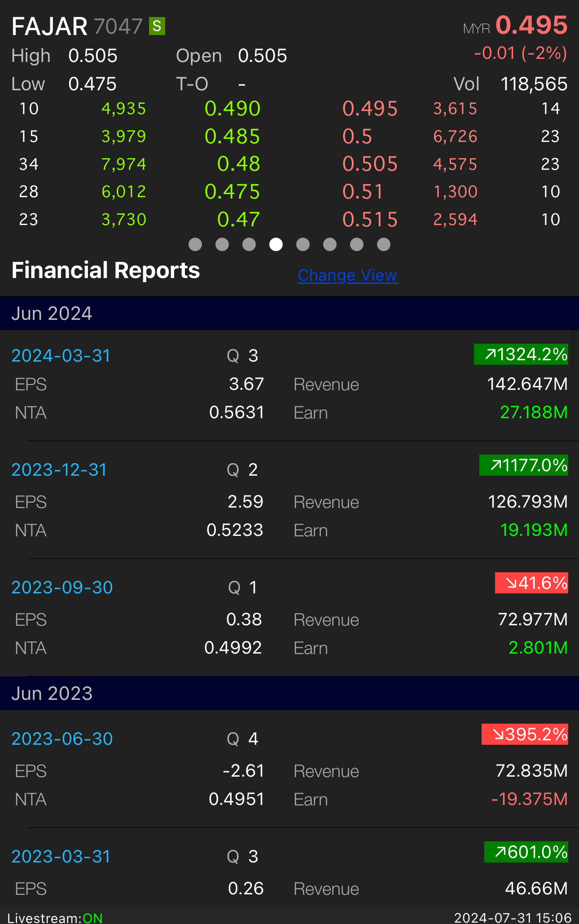Tap the EPS value -2.61
Screen dimensions: 579x924
pos(243,771)
